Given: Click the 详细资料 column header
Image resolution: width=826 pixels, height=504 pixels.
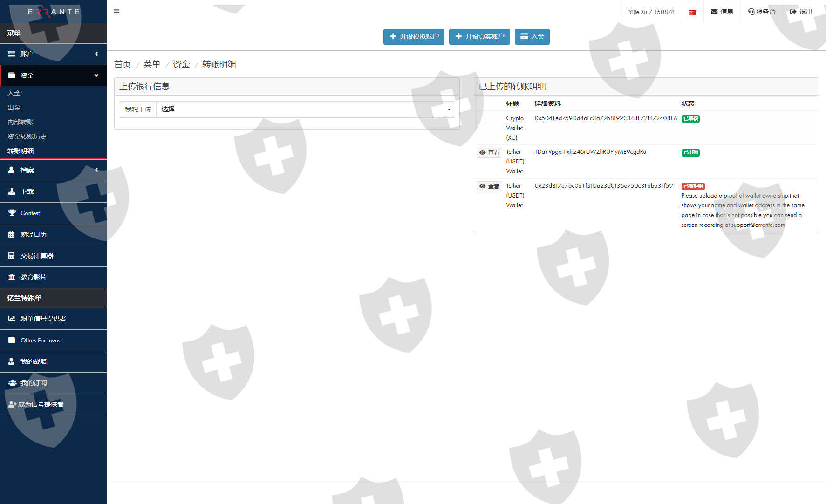Looking at the screenshot, I should [x=547, y=103].
